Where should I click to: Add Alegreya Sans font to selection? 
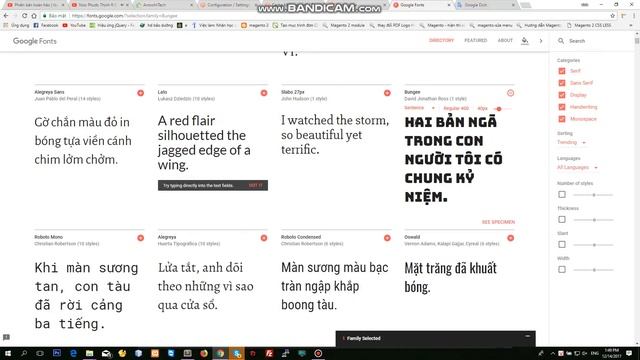pyautogui.click(x=140, y=93)
